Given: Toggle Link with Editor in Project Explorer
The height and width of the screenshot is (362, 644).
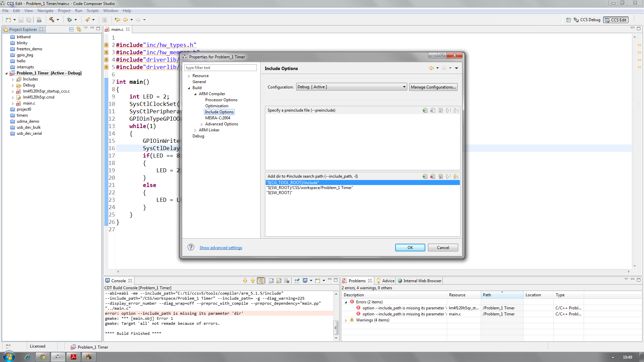Looking at the screenshot, I should click(78, 29).
